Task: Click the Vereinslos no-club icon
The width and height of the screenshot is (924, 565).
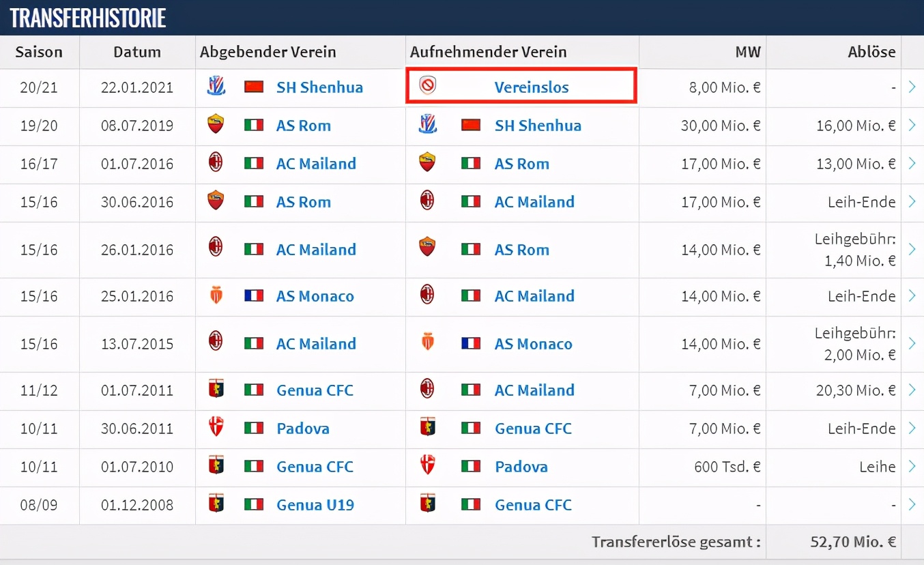Action: coord(428,86)
